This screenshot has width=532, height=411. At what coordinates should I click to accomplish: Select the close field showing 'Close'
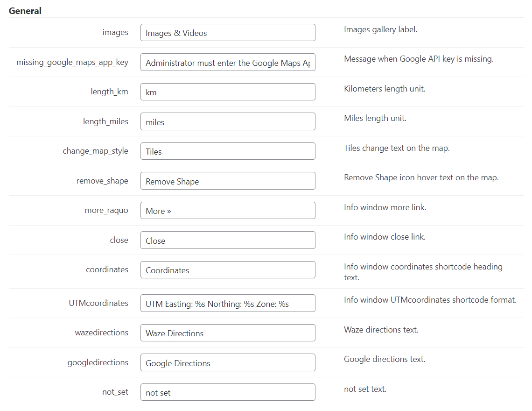tap(228, 240)
